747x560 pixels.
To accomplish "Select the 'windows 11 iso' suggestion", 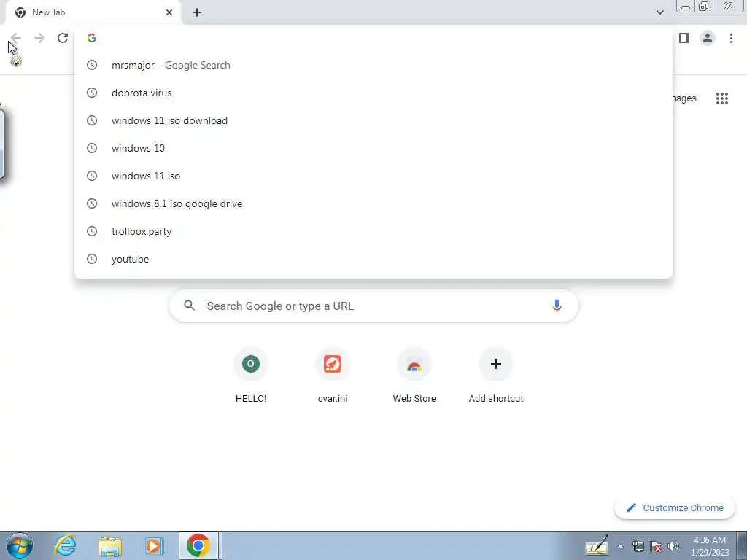I will pyautogui.click(x=373, y=176).
